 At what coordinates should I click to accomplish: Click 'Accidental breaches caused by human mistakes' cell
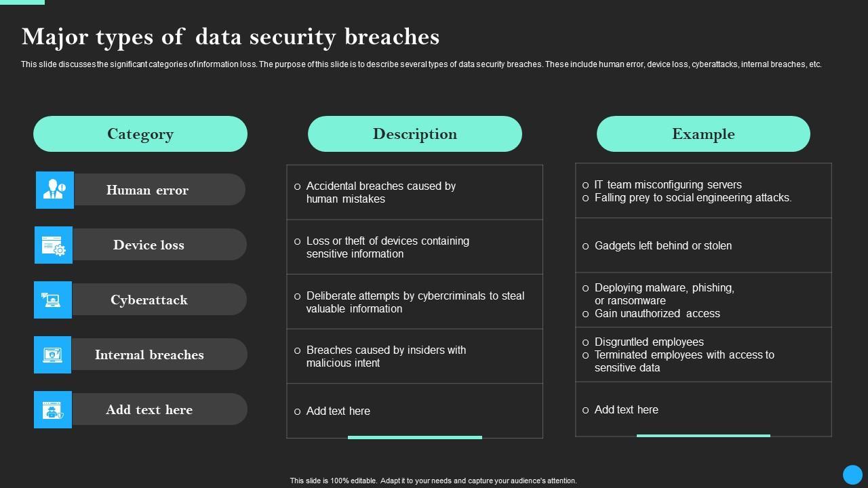tap(380, 192)
